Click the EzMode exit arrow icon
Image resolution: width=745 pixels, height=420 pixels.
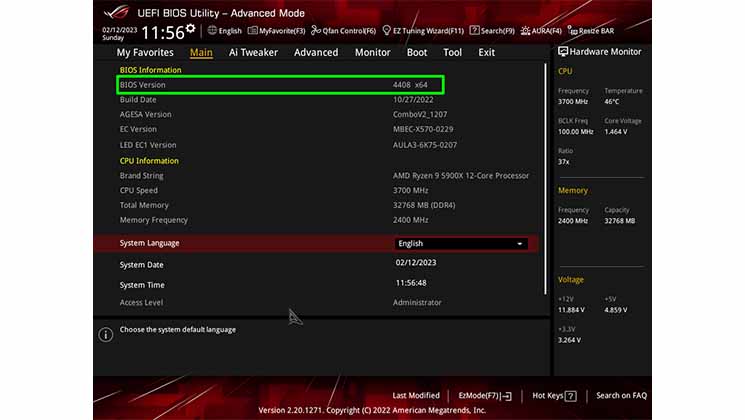pyautogui.click(x=506, y=396)
